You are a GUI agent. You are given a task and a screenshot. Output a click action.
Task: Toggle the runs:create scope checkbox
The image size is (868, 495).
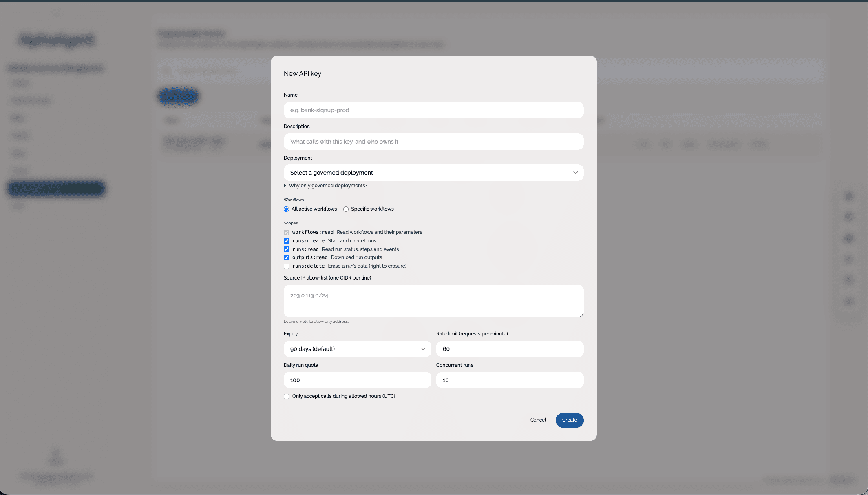tap(287, 241)
